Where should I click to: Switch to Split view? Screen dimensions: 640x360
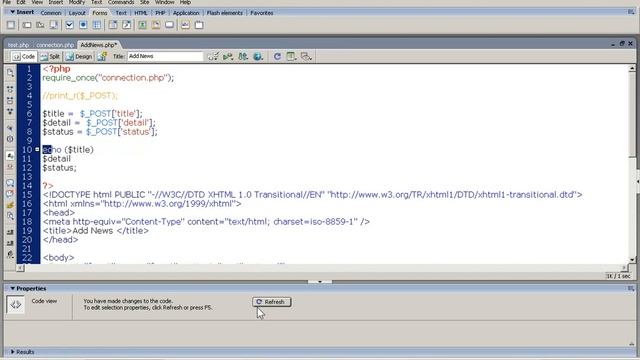point(50,56)
